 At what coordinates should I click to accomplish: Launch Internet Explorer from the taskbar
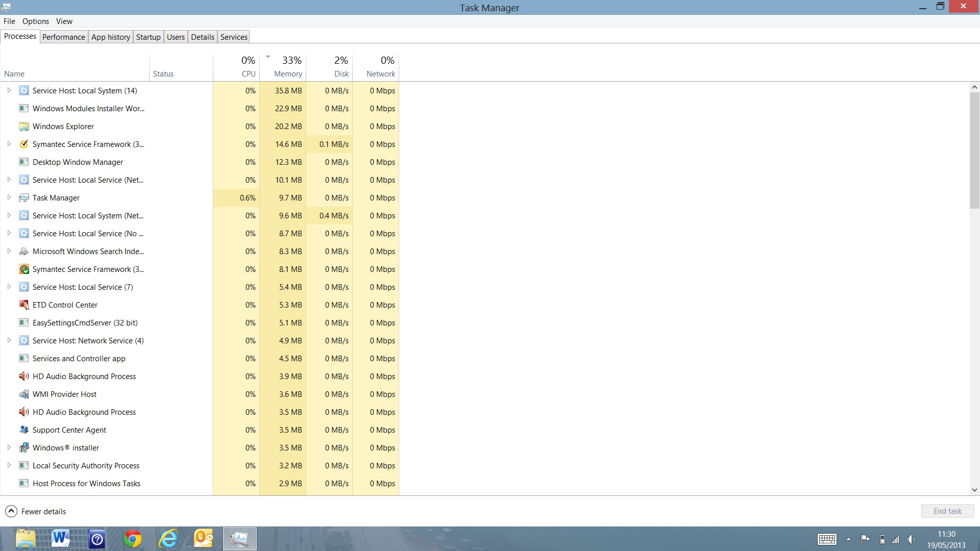[x=168, y=539]
